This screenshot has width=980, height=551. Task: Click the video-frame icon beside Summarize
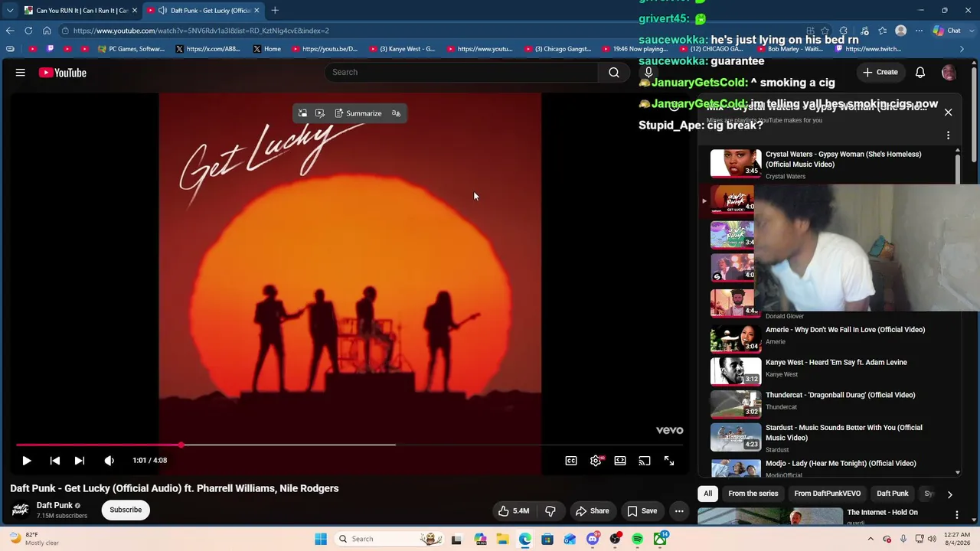(320, 113)
